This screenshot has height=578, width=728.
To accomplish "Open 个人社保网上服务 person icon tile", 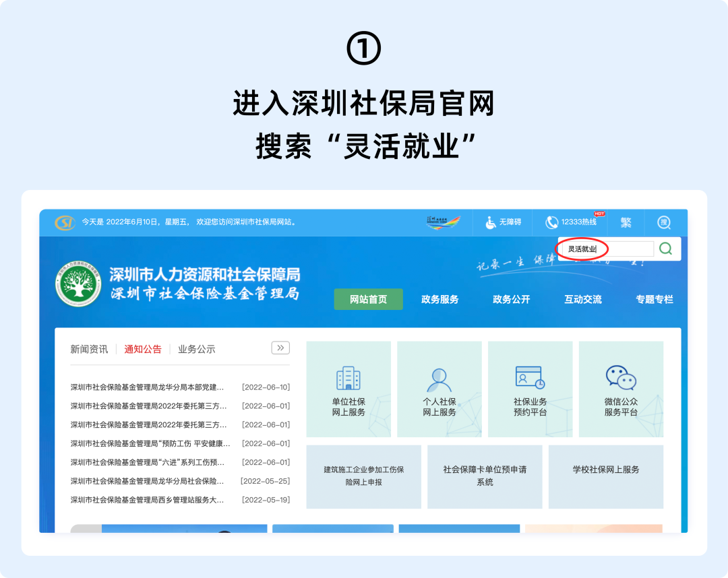I will coord(439,389).
